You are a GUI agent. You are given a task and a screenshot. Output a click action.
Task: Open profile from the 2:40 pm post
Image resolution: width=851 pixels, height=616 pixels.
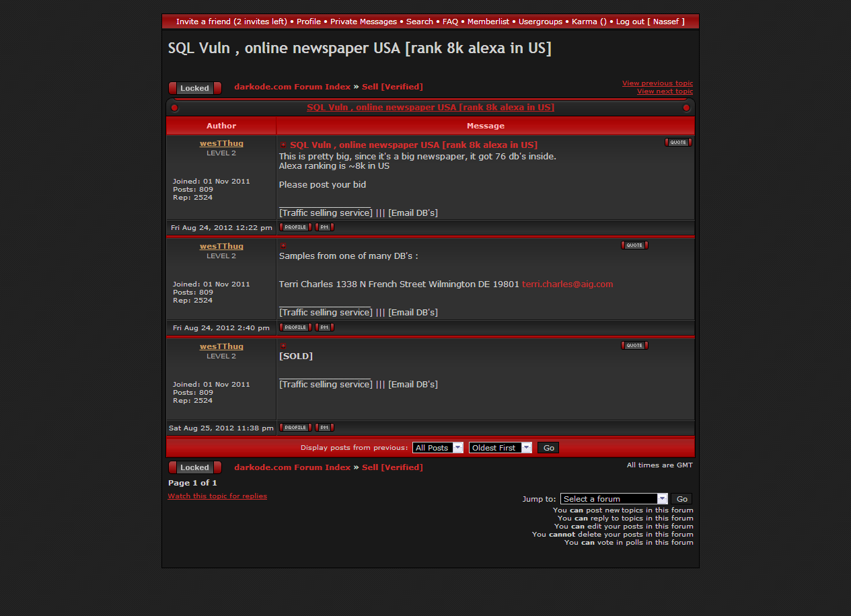click(295, 328)
